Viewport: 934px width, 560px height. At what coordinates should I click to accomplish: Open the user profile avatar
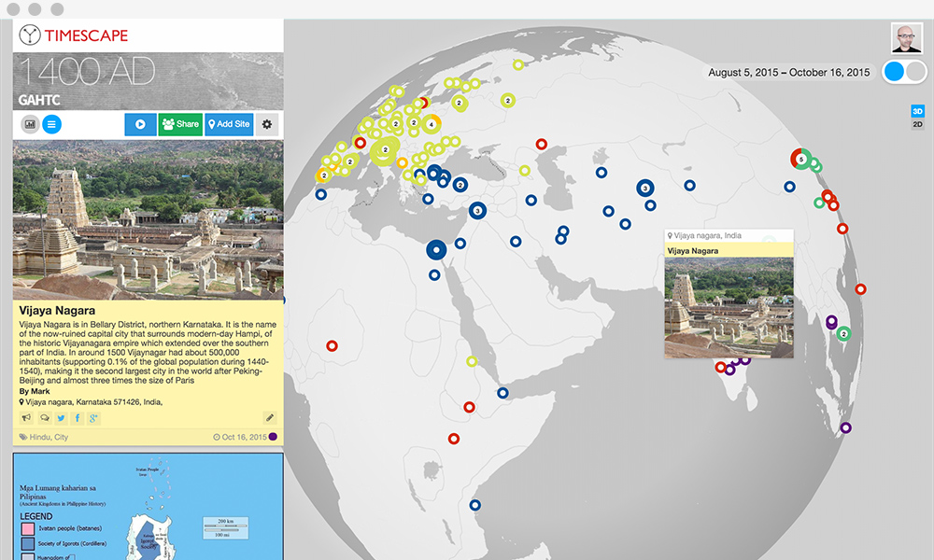[x=907, y=38]
